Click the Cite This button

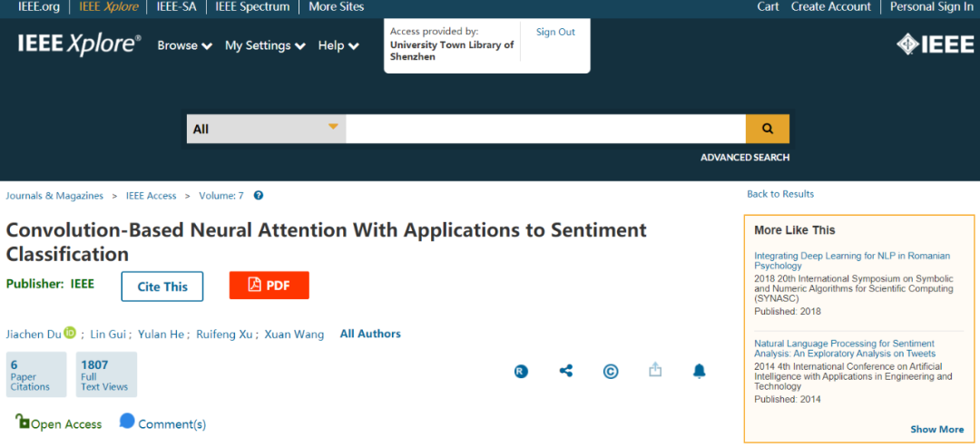tap(162, 287)
